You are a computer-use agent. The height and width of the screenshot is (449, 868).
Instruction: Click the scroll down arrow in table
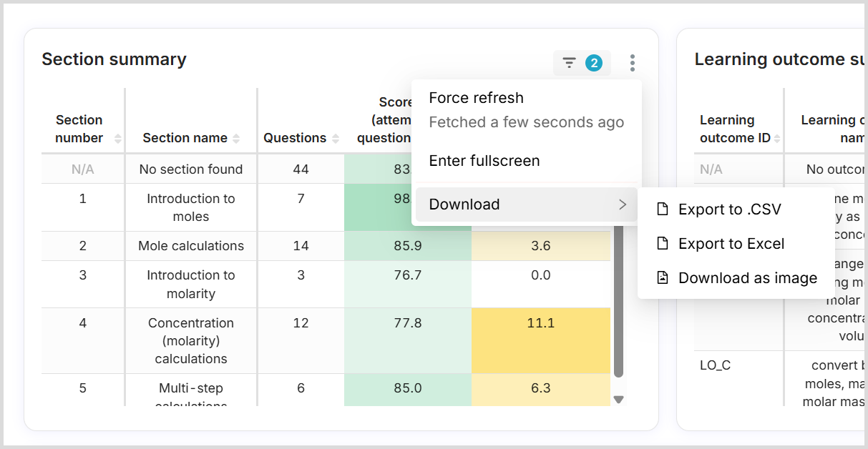click(x=619, y=400)
